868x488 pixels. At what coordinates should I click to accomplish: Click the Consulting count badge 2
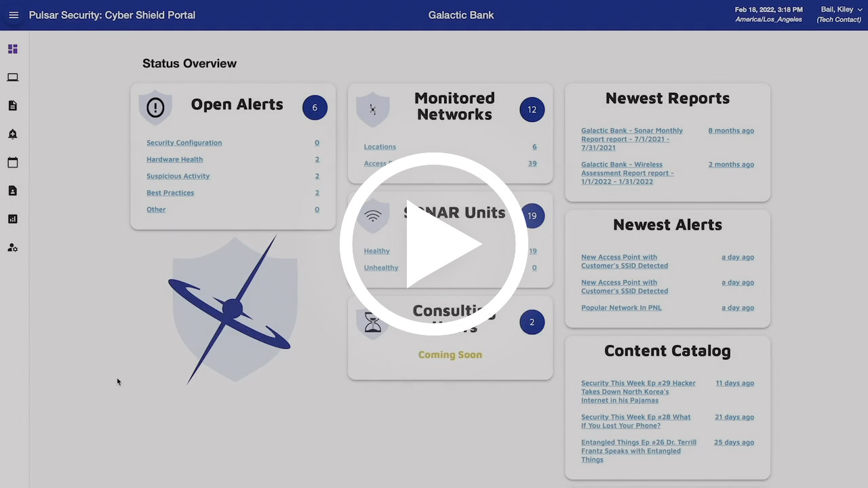pyautogui.click(x=532, y=323)
